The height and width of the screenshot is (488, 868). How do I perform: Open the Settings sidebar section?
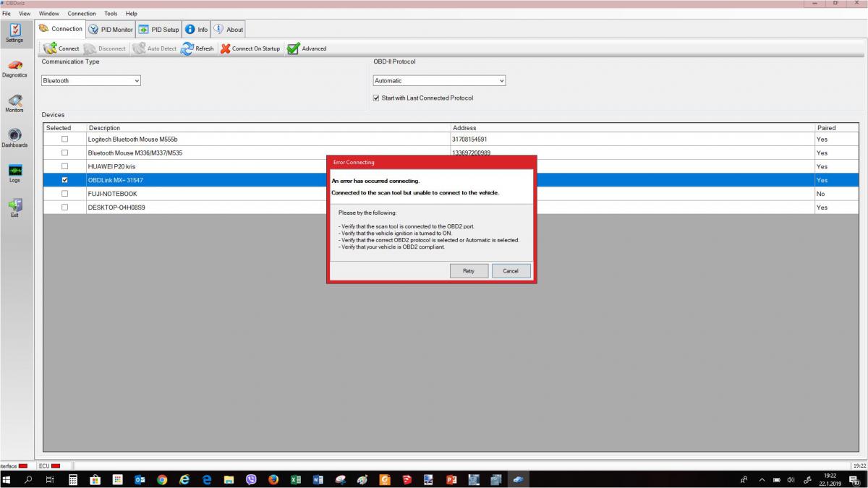(14, 33)
